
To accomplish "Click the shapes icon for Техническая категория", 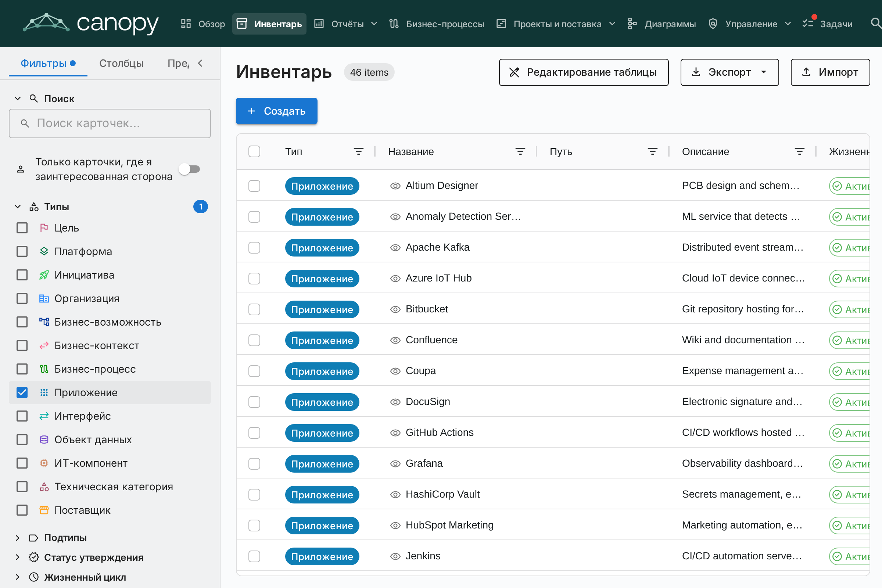I will pos(44,487).
